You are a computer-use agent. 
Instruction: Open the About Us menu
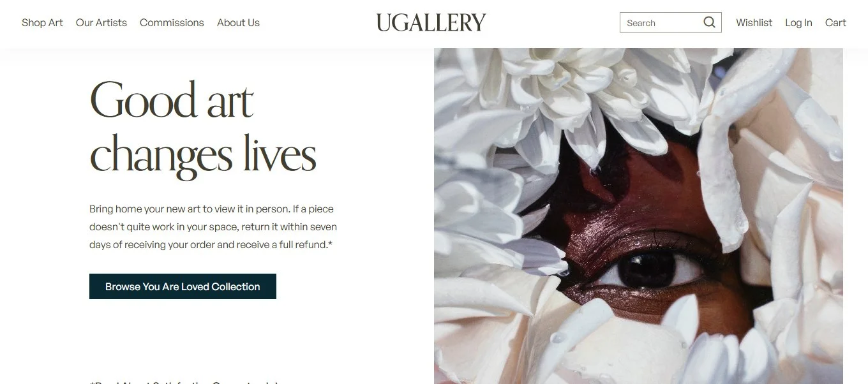(238, 22)
